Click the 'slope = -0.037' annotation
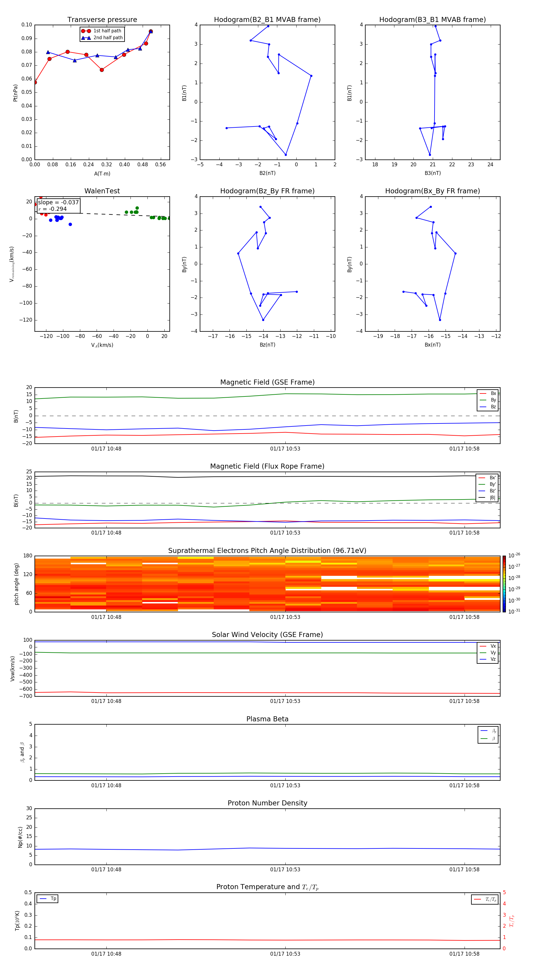535x980 pixels. click(58, 203)
